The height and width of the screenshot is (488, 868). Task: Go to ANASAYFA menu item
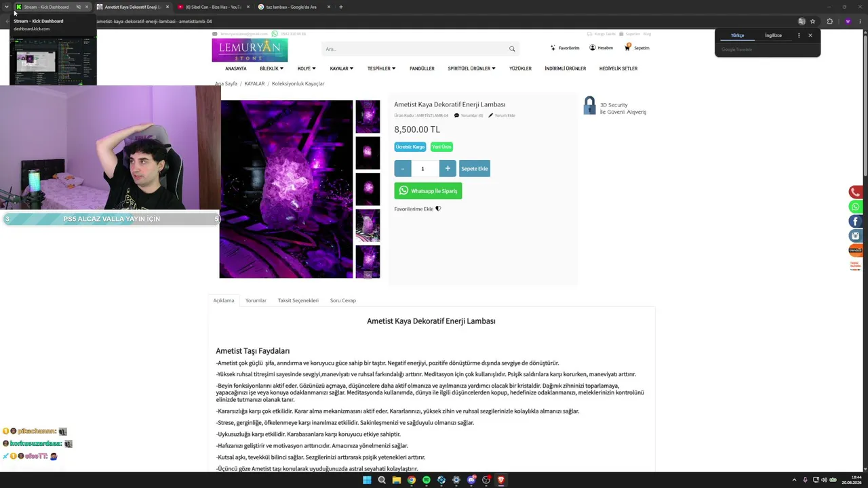click(x=236, y=68)
